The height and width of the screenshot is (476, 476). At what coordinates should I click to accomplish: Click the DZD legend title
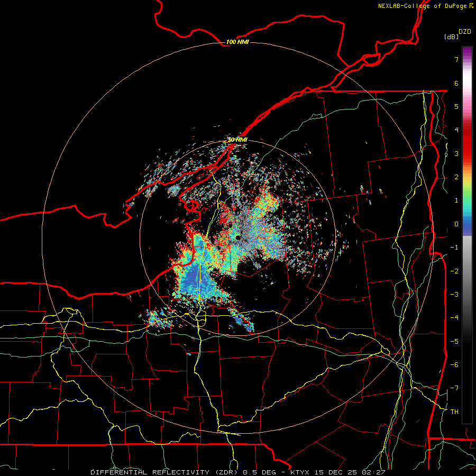click(465, 32)
